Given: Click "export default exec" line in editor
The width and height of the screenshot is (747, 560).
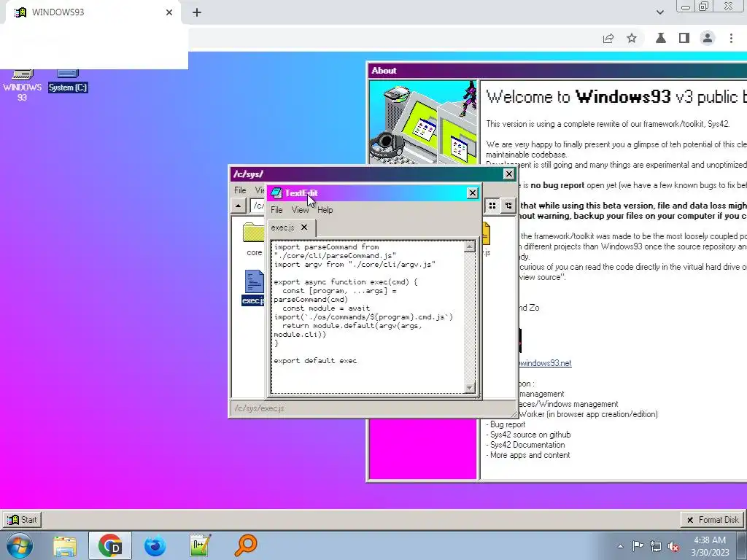Looking at the screenshot, I should [315, 360].
